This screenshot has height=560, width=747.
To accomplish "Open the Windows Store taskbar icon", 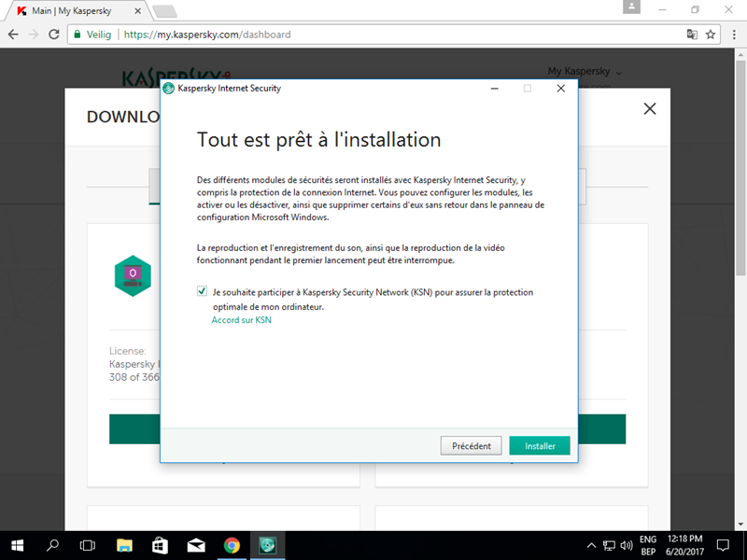I will point(160,545).
